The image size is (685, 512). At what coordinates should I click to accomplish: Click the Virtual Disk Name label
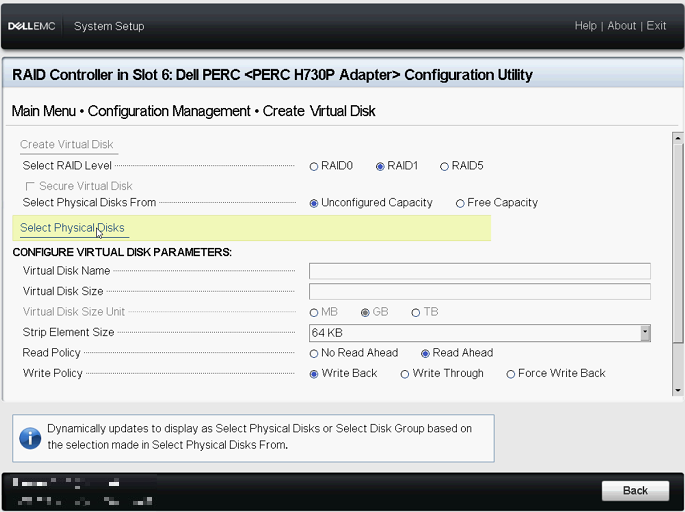click(66, 271)
